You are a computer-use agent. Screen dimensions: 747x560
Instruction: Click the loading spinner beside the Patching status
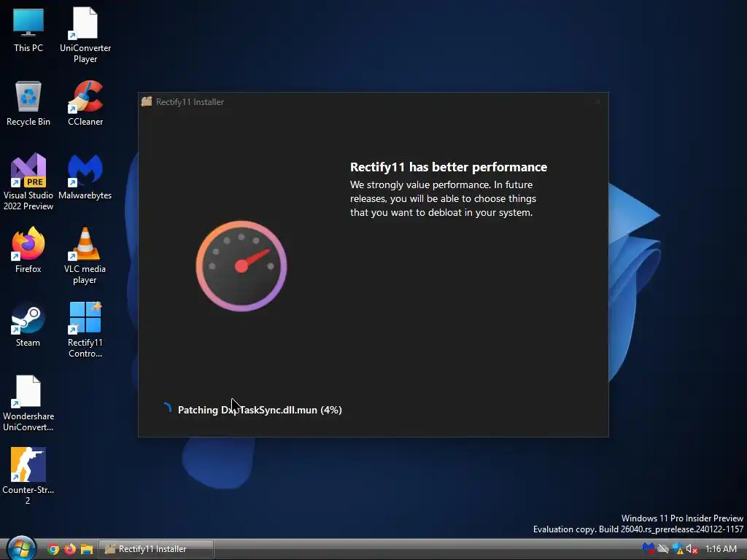pos(167,409)
